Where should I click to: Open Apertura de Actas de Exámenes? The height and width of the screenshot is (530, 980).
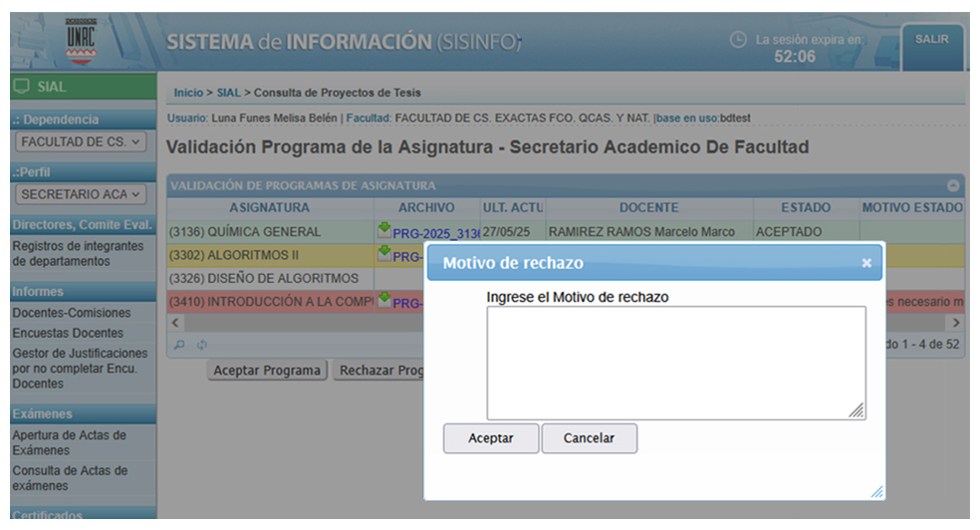(x=69, y=442)
